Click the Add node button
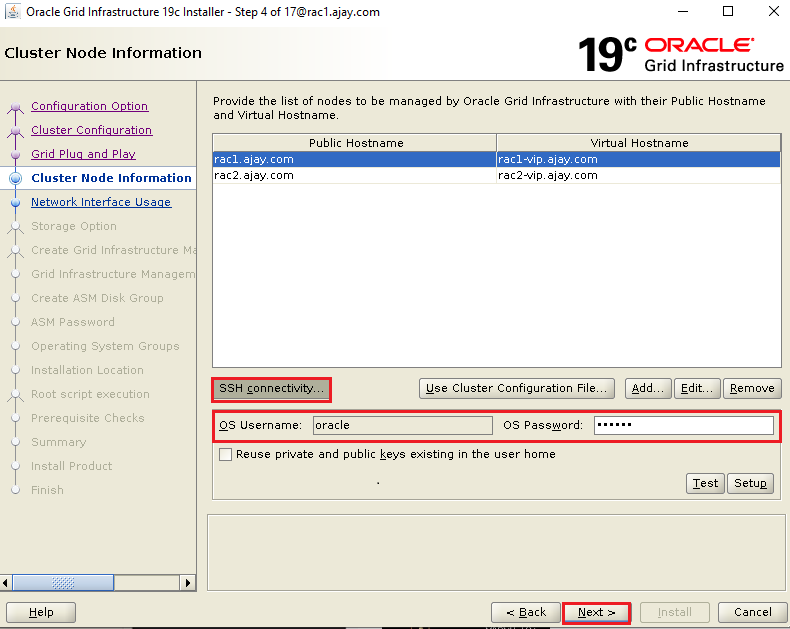This screenshot has height=629, width=790. (648, 388)
